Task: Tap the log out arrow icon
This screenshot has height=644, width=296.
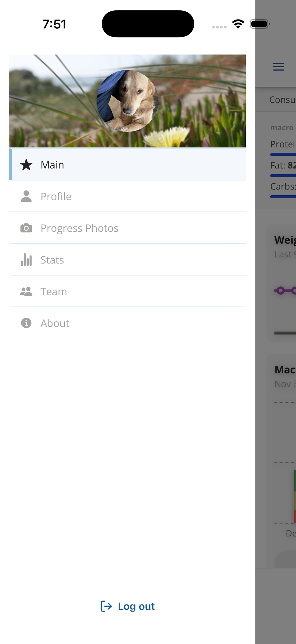Action: [106, 606]
